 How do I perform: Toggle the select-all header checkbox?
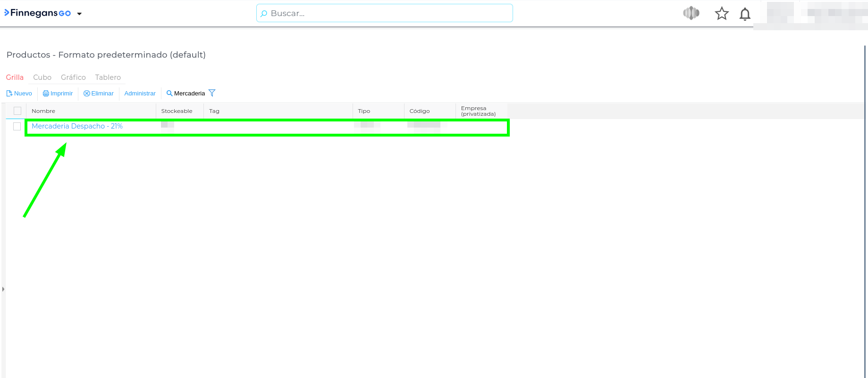tap(17, 111)
